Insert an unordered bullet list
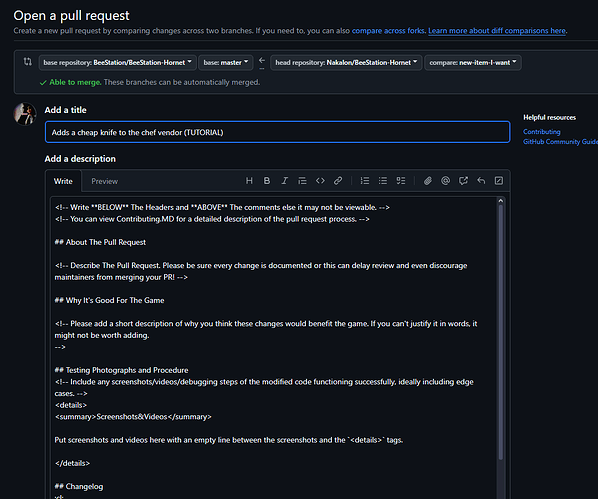Viewport: 598px width, 499px height. [x=383, y=181]
